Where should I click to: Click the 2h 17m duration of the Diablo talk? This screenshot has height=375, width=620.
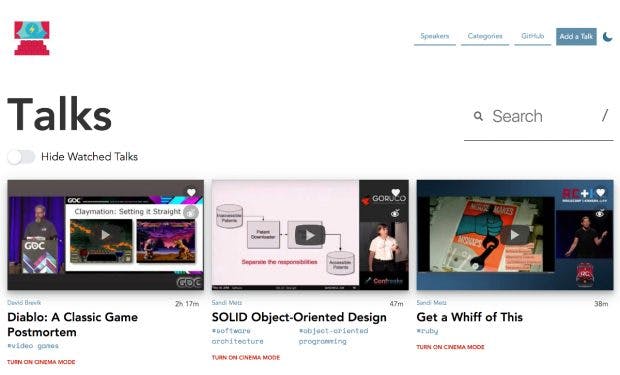pyautogui.click(x=187, y=304)
